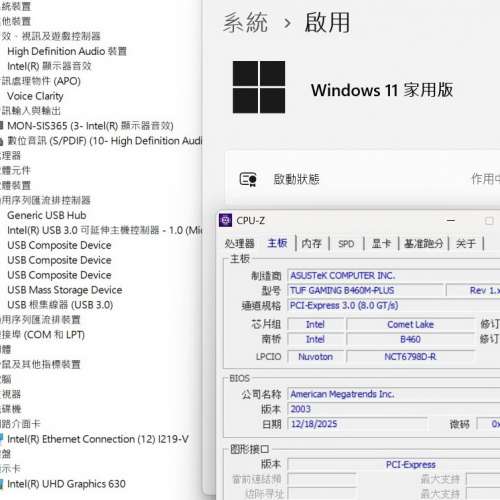Click the MON-SIS365 audio device icon

tap(2, 126)
